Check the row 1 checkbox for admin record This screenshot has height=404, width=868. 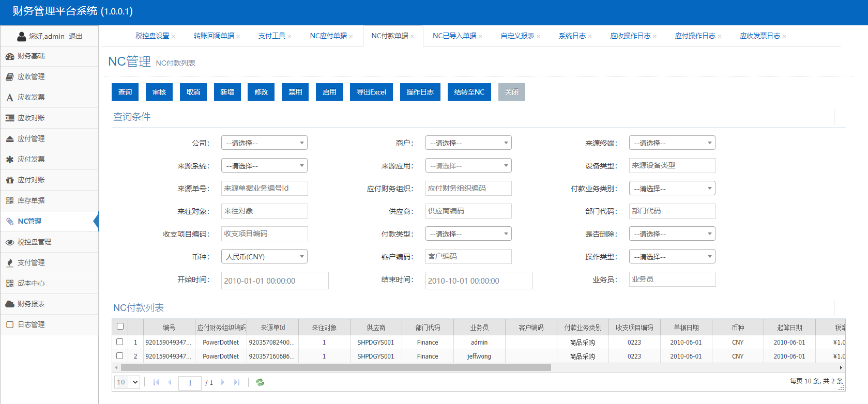(120, 342)
